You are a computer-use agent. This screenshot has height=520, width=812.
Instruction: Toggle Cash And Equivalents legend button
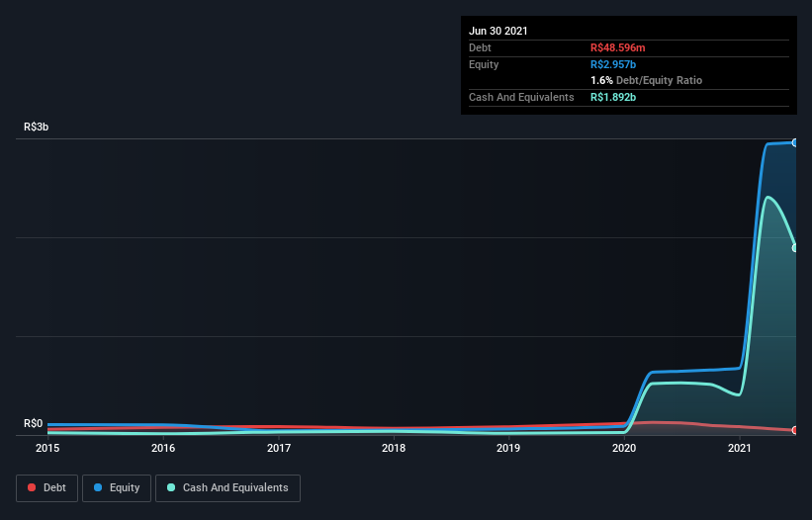(227, 488)
